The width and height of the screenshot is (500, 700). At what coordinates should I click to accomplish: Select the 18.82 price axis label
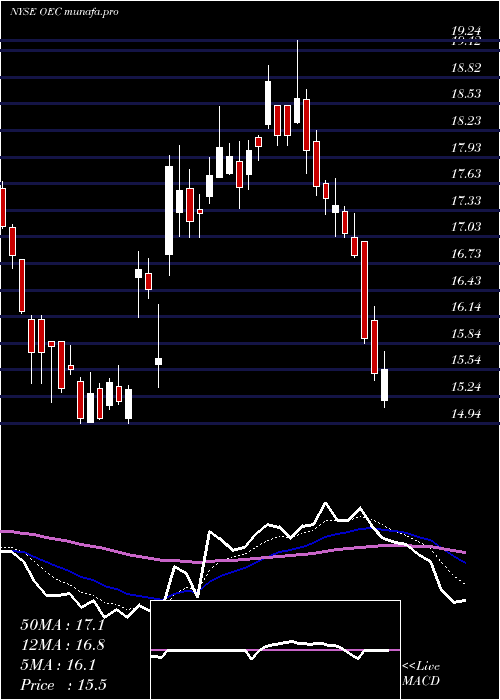(466, 68)
